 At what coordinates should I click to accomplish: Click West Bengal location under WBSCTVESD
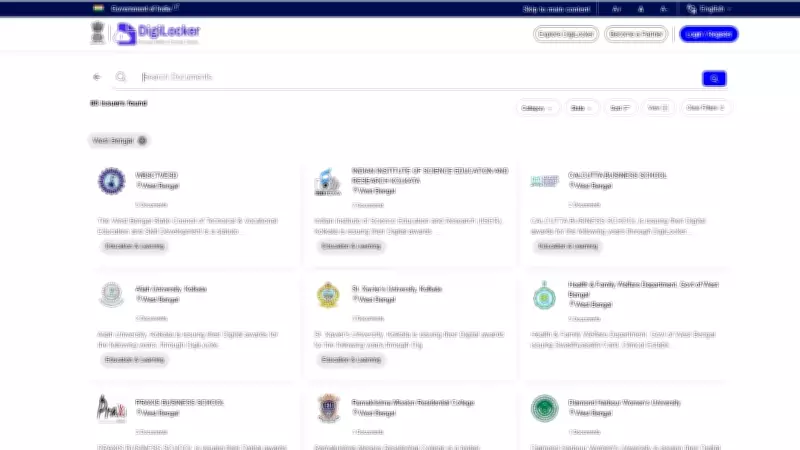point(158,186)
